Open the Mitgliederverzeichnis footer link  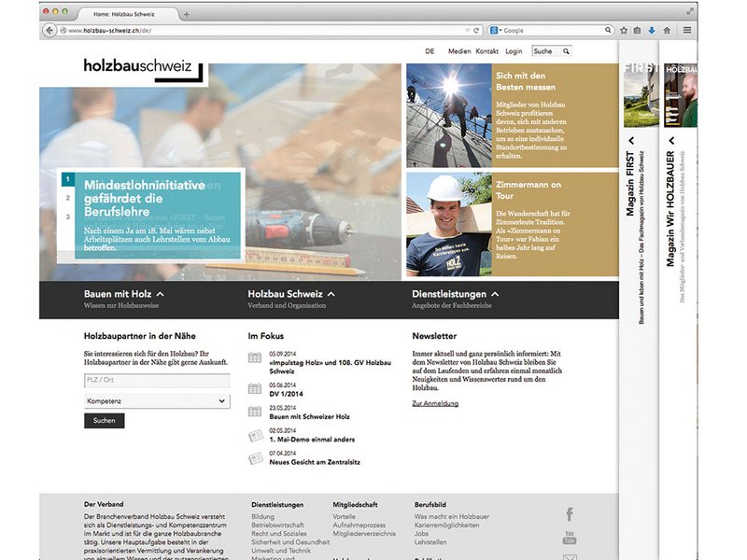point(364,534)
